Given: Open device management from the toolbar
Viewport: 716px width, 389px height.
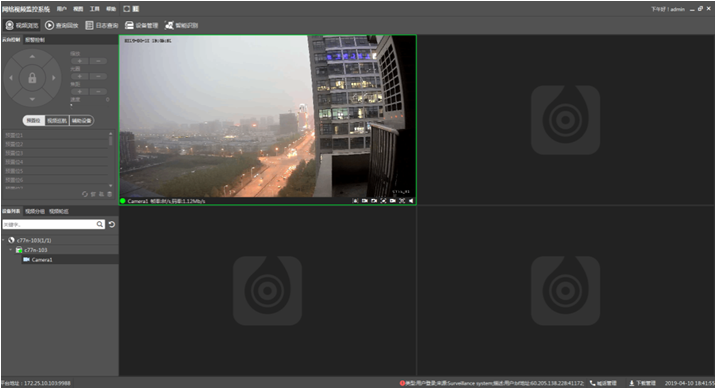Looking at the screenshot, I should [142, 25].
